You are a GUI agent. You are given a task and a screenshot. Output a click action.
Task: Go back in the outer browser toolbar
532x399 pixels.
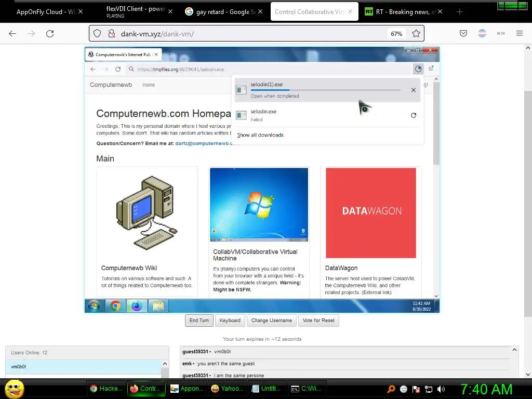click(12, 34)
